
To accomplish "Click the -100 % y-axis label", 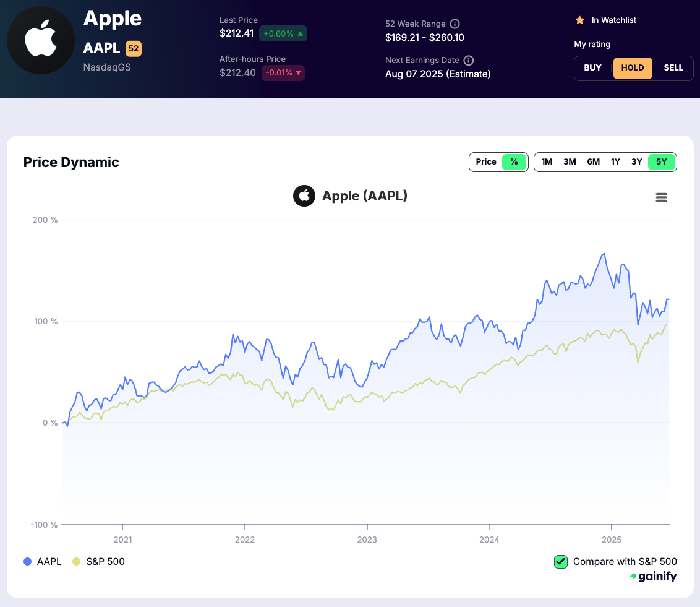I will coord(44,525).
